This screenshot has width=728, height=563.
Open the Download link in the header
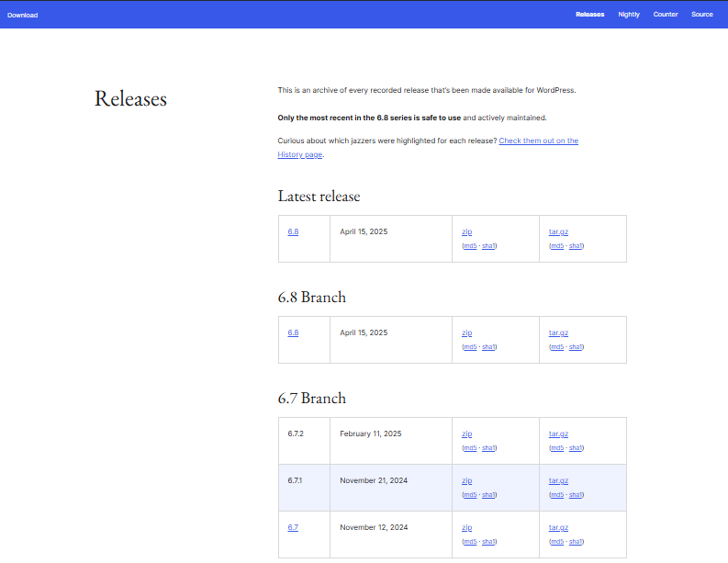tap(23, 15)
